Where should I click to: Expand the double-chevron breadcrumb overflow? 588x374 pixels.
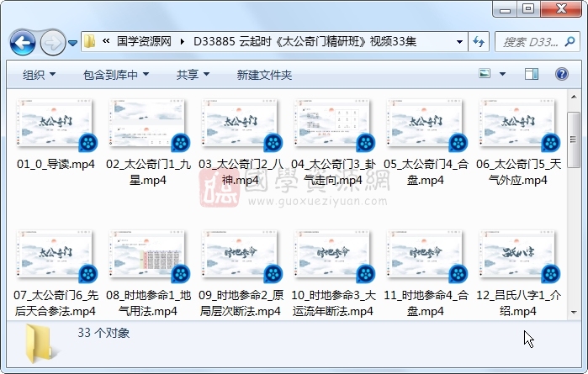pos(106,41)
